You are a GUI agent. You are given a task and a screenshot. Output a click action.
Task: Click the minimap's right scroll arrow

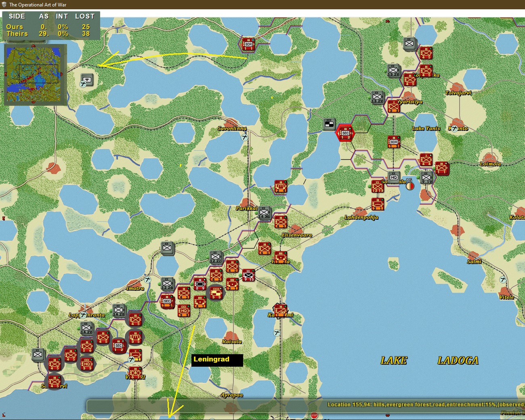[61, 74]
